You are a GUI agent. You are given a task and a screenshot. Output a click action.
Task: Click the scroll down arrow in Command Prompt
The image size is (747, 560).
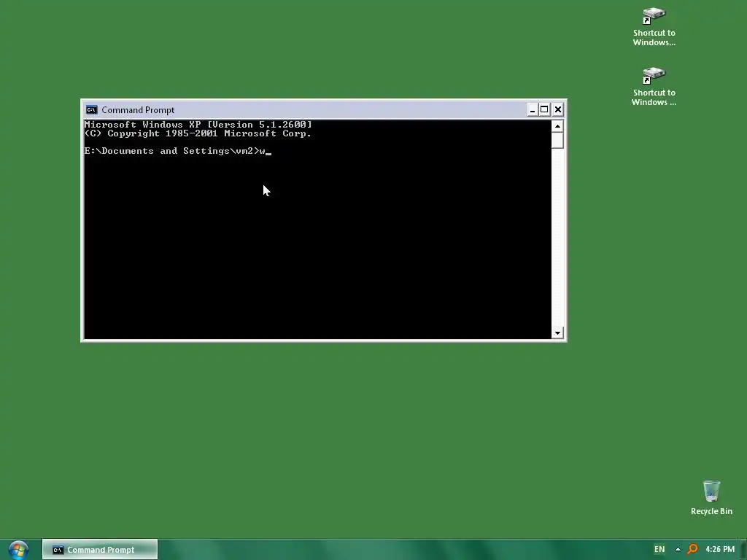(557, 332)
